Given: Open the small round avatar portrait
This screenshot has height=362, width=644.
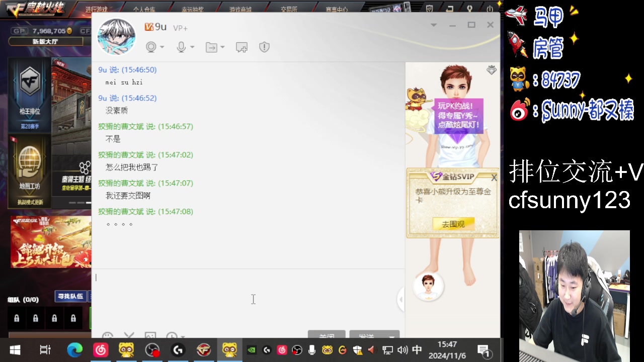Looking at the screenshot, I should (x=429, y=286).
